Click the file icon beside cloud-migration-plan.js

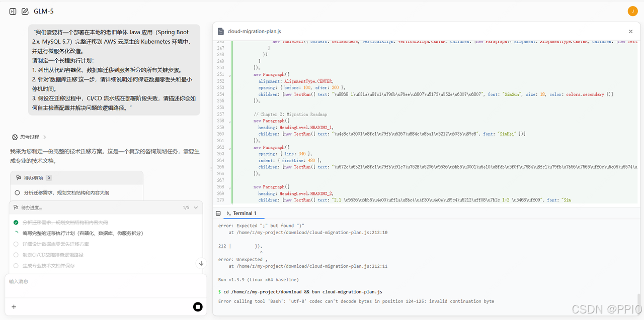[220, 31]
